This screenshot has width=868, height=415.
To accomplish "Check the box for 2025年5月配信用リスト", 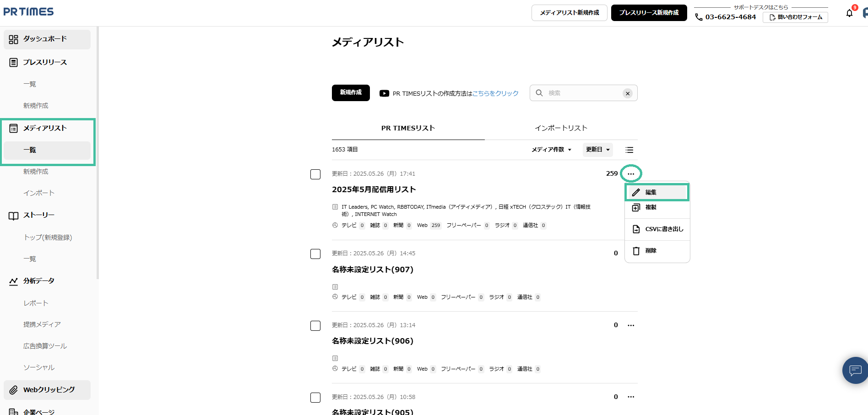I will 315,174.
